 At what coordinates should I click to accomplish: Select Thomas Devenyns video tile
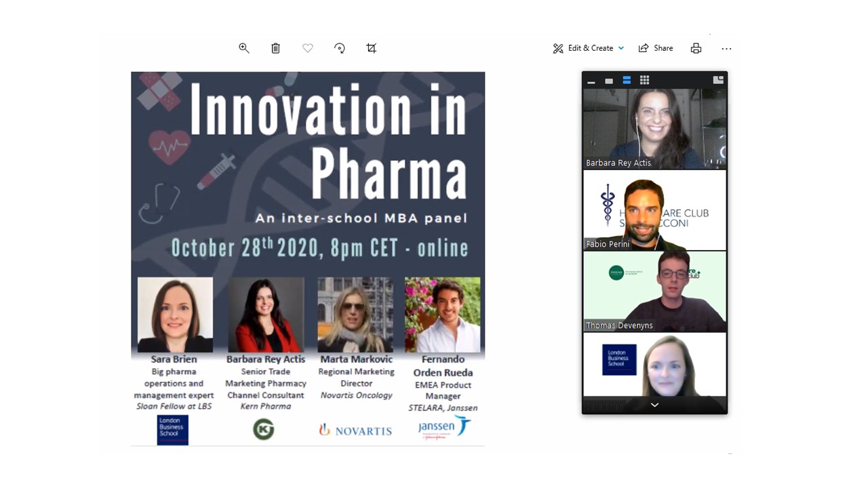point(654,291)
